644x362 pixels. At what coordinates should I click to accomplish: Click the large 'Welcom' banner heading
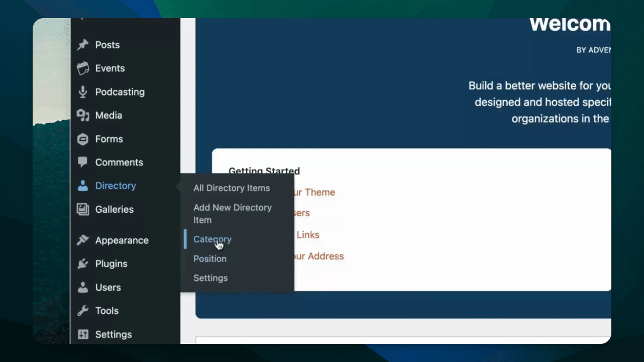click(x=570, y=24)
